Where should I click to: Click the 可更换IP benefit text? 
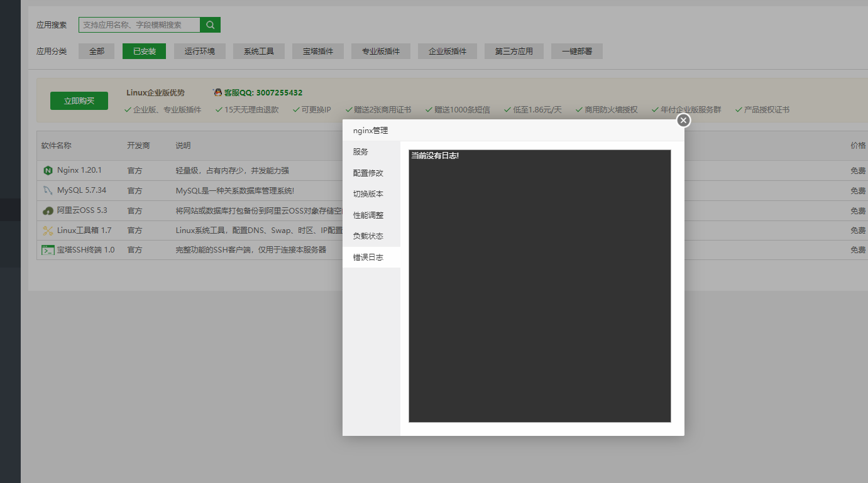(316, 110)
